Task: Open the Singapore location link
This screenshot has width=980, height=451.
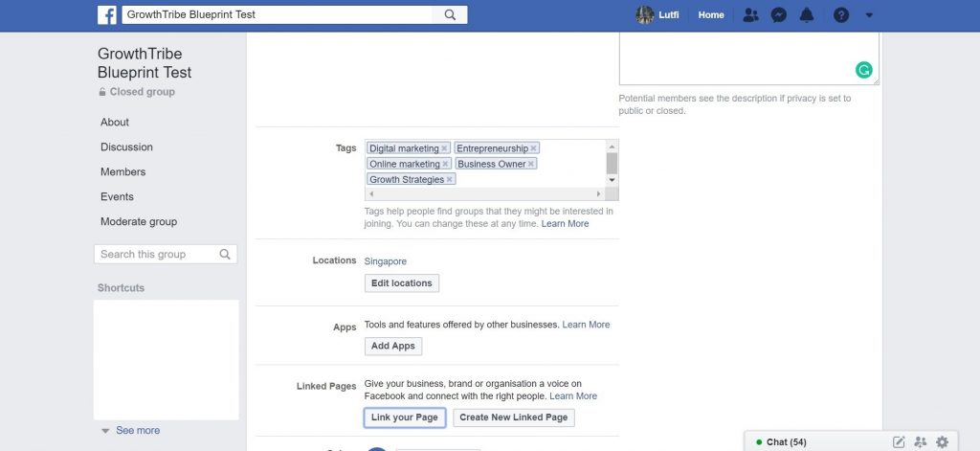Action: click(385, 261)
